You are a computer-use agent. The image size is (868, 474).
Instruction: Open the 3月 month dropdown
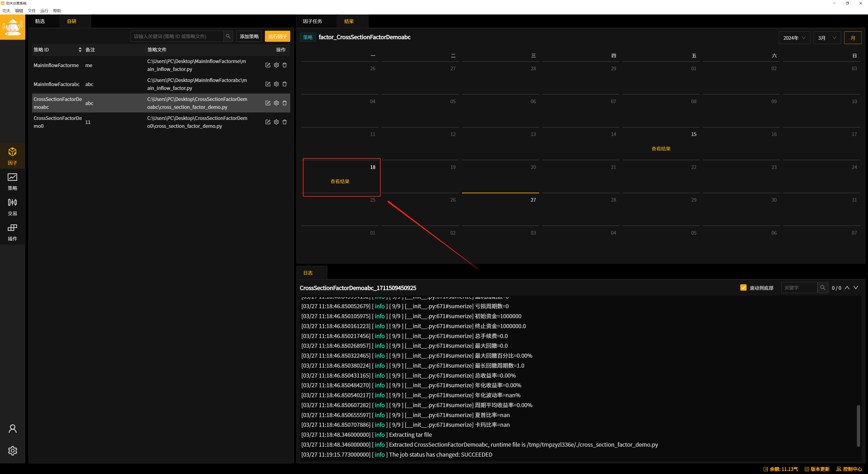pos(827,38)
